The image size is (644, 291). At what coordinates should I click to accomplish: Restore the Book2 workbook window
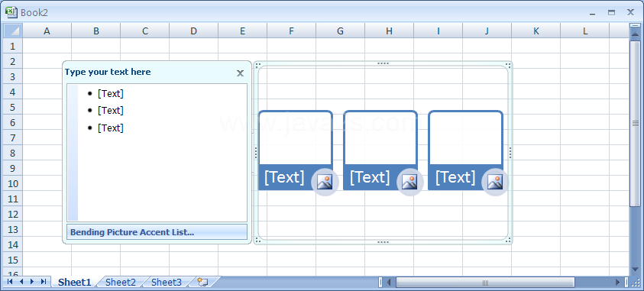[x=612, y=13]
